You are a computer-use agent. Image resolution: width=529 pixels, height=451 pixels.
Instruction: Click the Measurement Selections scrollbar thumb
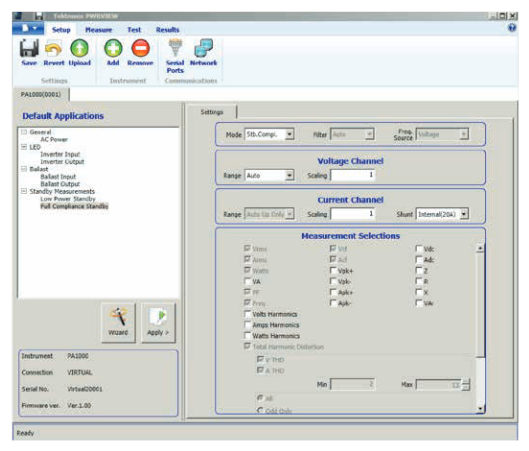click(480, 305)
